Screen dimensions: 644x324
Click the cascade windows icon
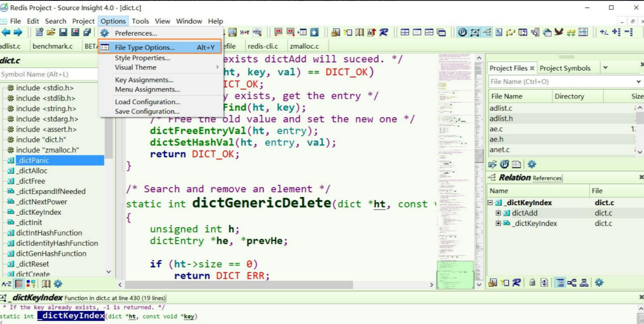tap(441, 32)
